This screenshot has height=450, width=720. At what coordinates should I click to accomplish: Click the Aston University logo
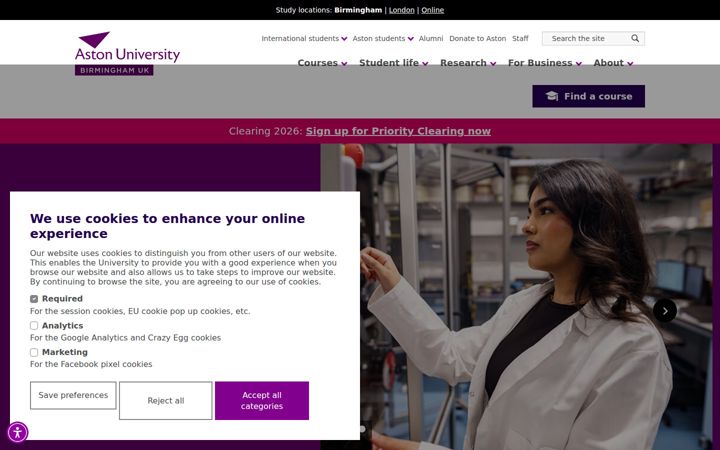click(x=128, y=53)
